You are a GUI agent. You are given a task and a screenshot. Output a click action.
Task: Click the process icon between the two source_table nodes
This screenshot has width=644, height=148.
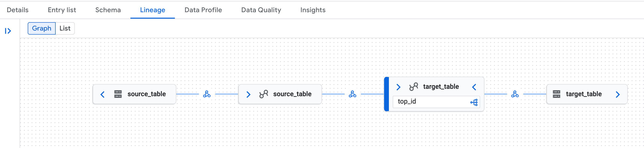click(x=207, y=95)
